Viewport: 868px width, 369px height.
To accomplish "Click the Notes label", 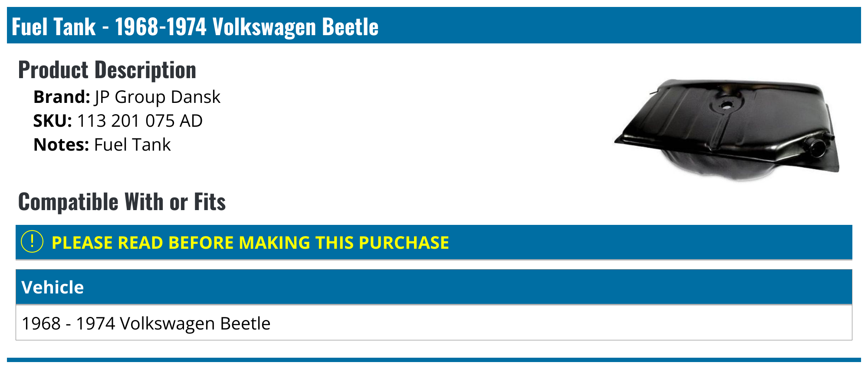I will pos(61,145).
